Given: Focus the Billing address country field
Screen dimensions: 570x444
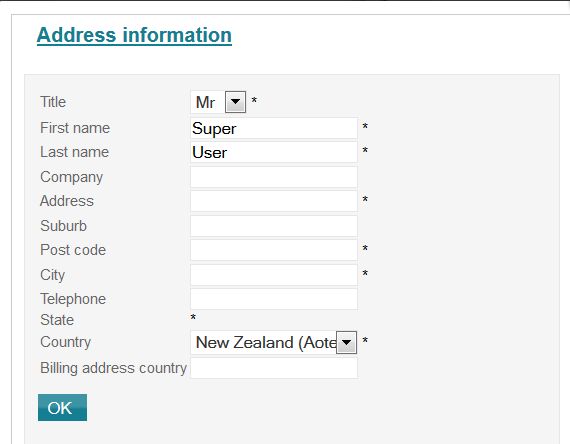Looking at the screenshot, I should [x=274, y=368].
